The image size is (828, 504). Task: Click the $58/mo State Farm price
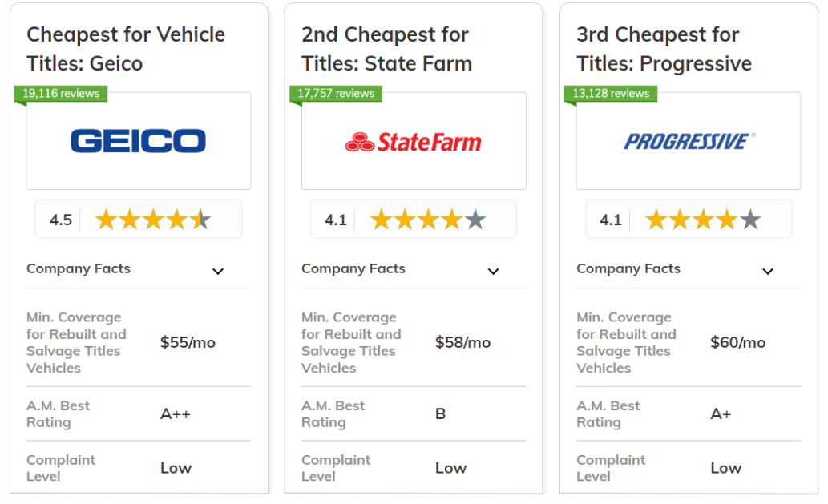click(x=462, y=342)
